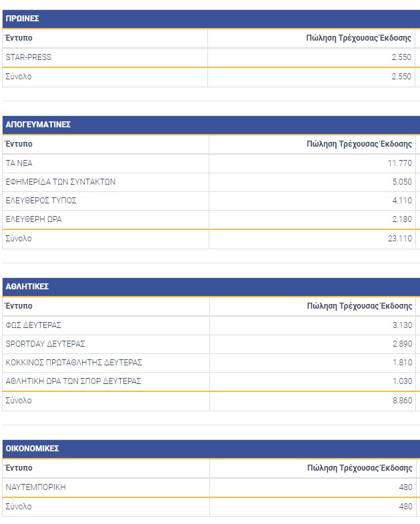
Task: Click the ΑΠΟΓΕΥΜΑΤΙΝΕΣ total value 23.110
Action: tap(399, 239)
